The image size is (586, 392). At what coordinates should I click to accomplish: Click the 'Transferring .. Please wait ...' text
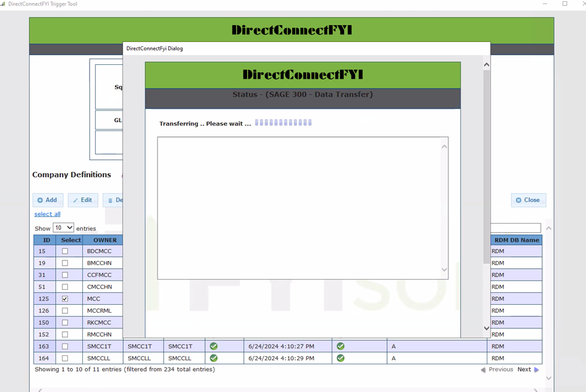[205, 123]
